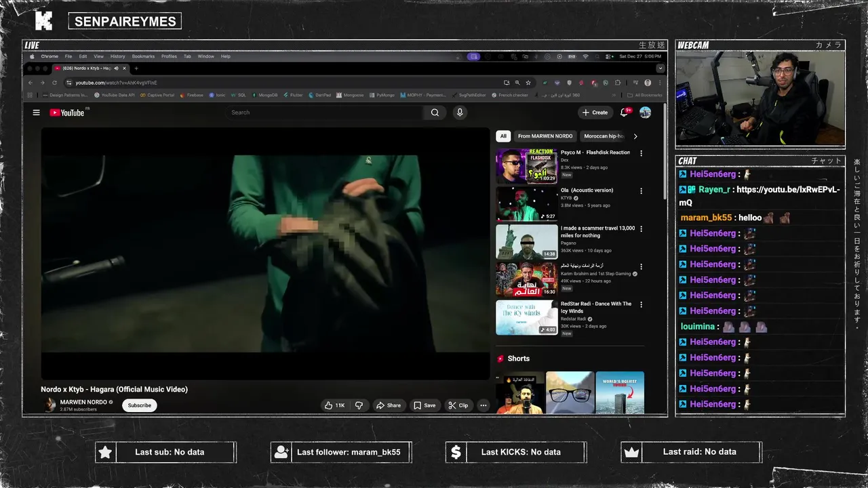Open the History menu
The width and height of the screenshot is (868, 488).
[x=118, y=56]
